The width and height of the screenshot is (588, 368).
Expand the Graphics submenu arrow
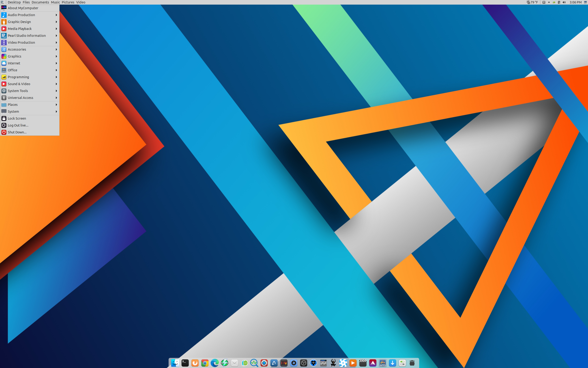[x=56, y=56]
